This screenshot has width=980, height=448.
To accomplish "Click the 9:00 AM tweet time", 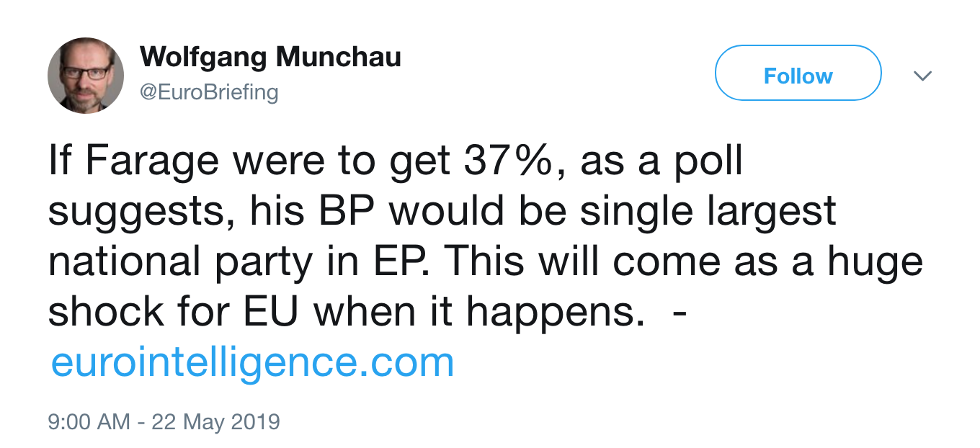I will coord(89,421).
